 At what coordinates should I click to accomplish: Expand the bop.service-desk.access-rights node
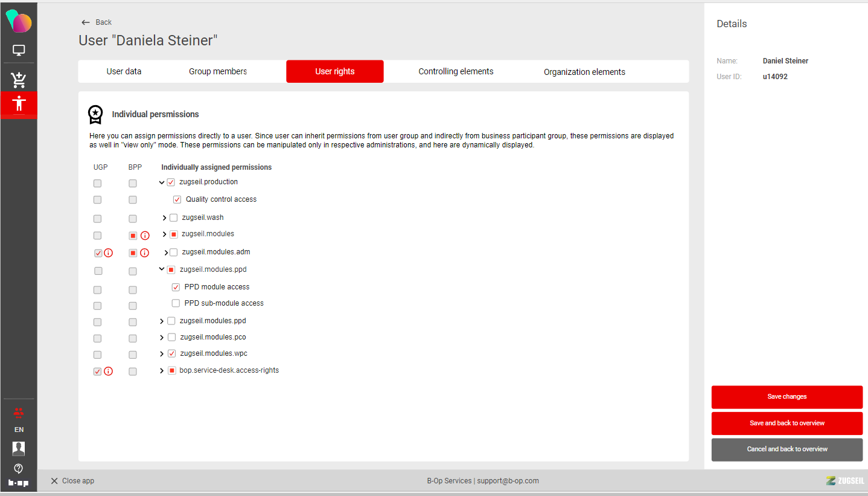(162, 371)
